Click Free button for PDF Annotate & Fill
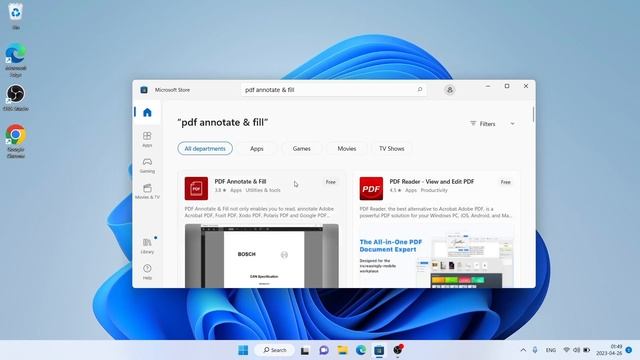The image size is (640, 360). (331, 182)
